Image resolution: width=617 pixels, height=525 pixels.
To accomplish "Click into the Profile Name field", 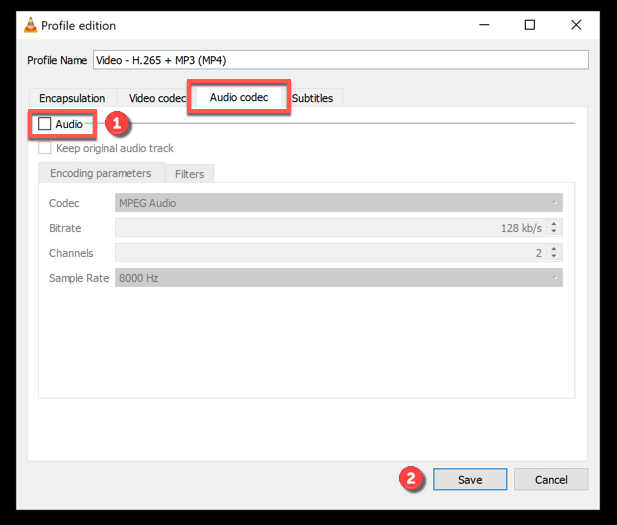I will pyautogui.click(x=341, y=60).
